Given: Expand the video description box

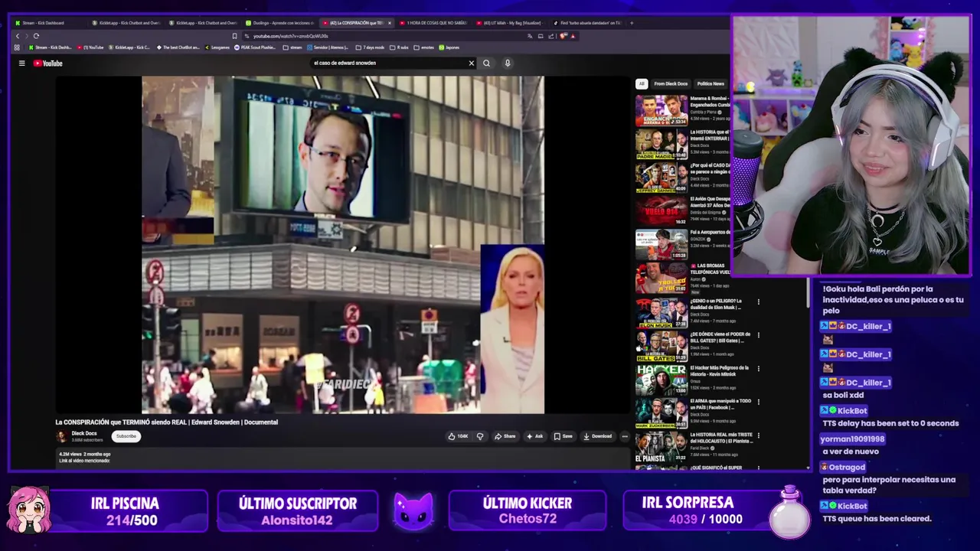Looking at the screenshot, I should [x=343, y=458].
